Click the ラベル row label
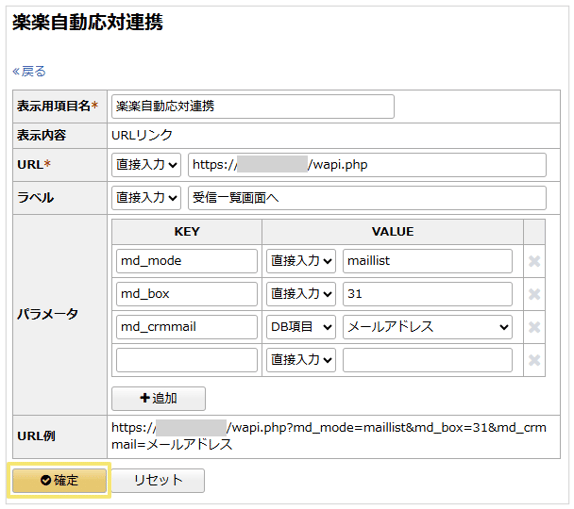 (x=36, y=198)
